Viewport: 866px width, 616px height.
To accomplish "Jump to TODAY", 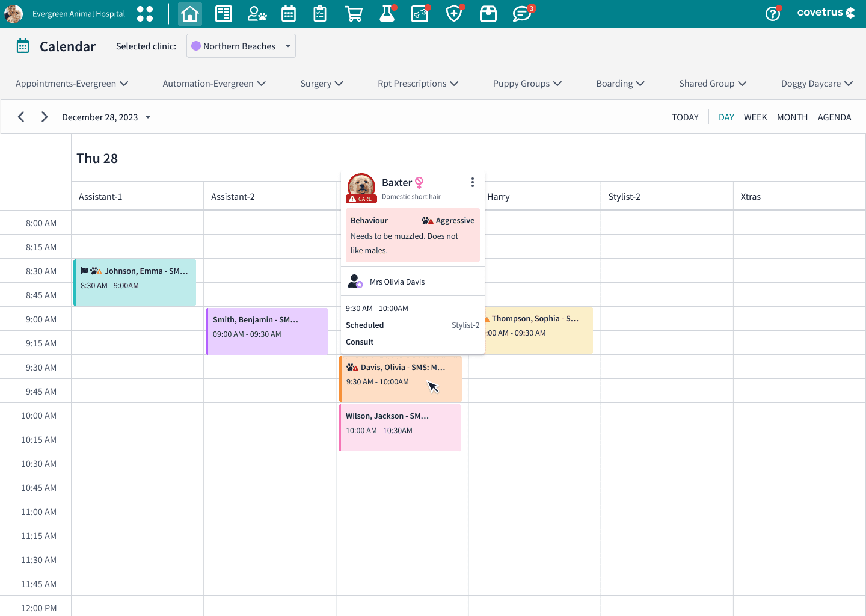I will pyautogui.click(x=685, y=117).
